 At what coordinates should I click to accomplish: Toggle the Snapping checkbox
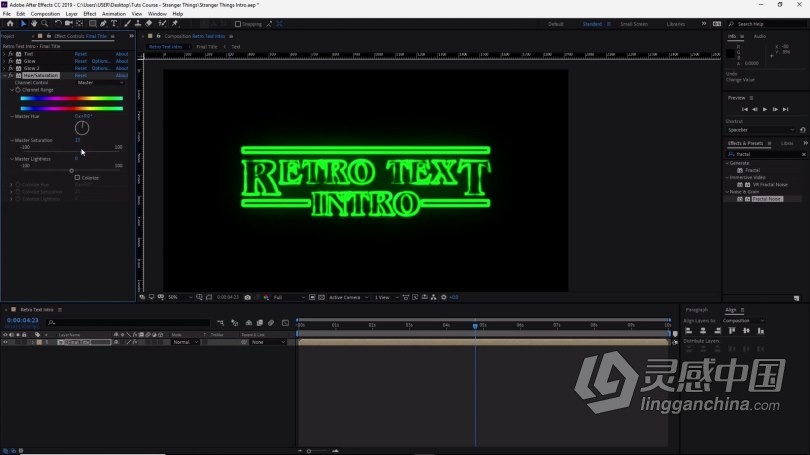click(x=238, y=24)
